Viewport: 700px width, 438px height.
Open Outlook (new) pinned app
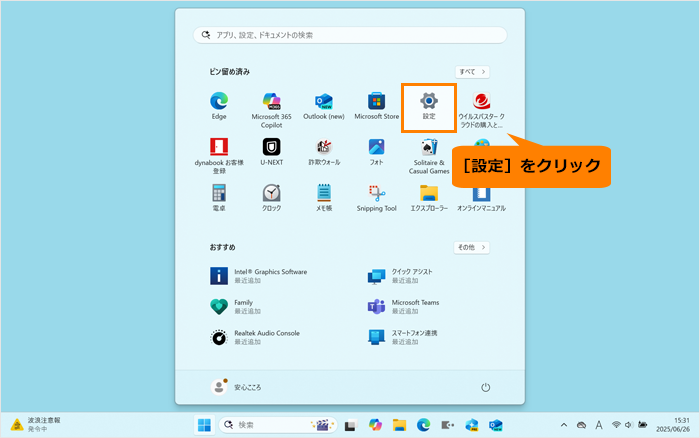324,106
